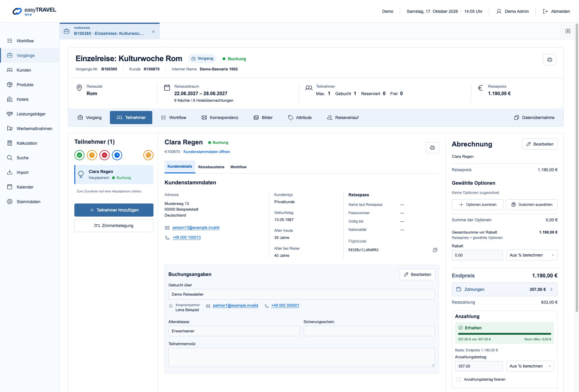Click the green checkmark participant status filter

coord(79,155)
